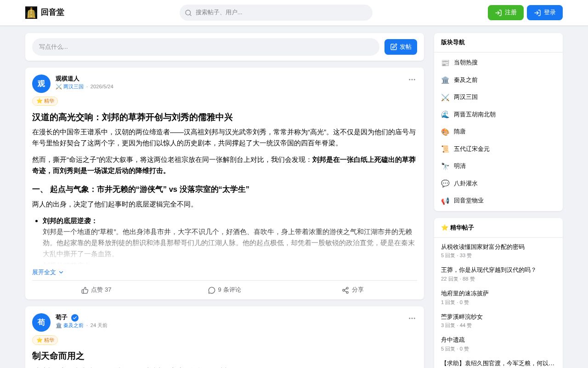588x368 pixels.
Task: Go to 秦及之前 board in navigation
Action: (498, 80)
